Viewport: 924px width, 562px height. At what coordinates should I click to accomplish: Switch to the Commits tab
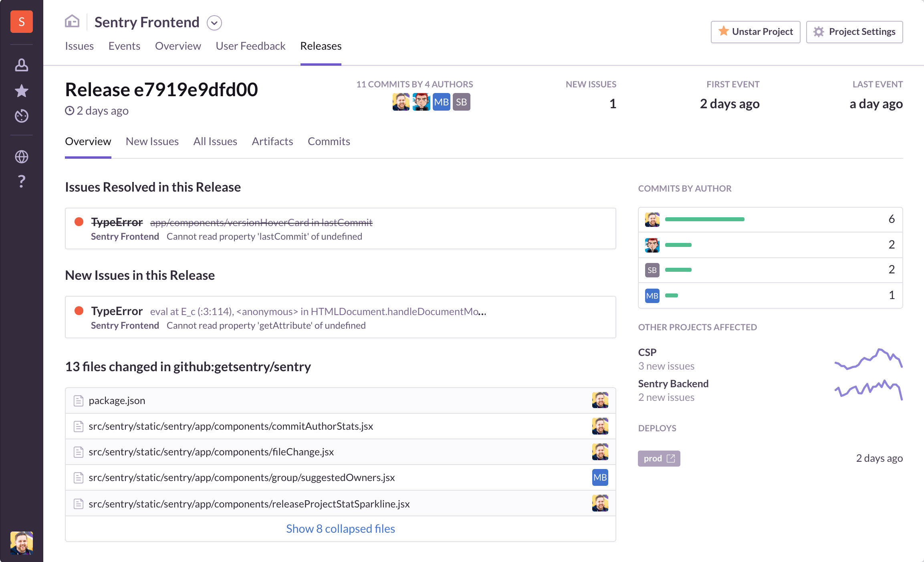pos(329,142)
